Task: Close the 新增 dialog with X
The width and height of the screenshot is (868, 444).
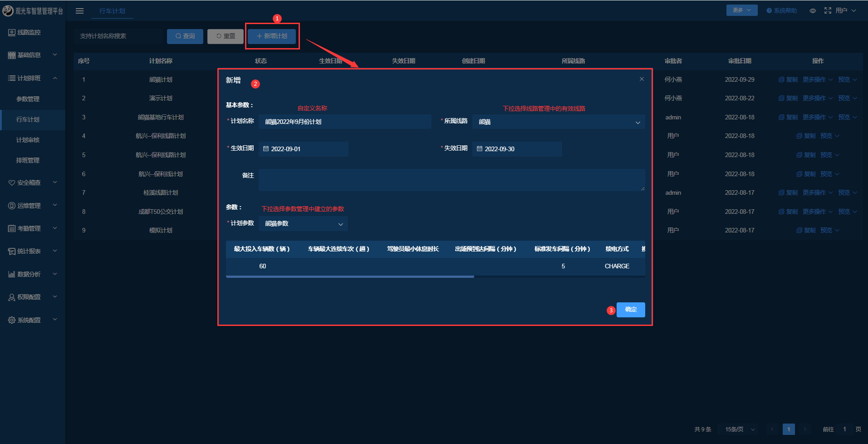Action: click(642, 79)
